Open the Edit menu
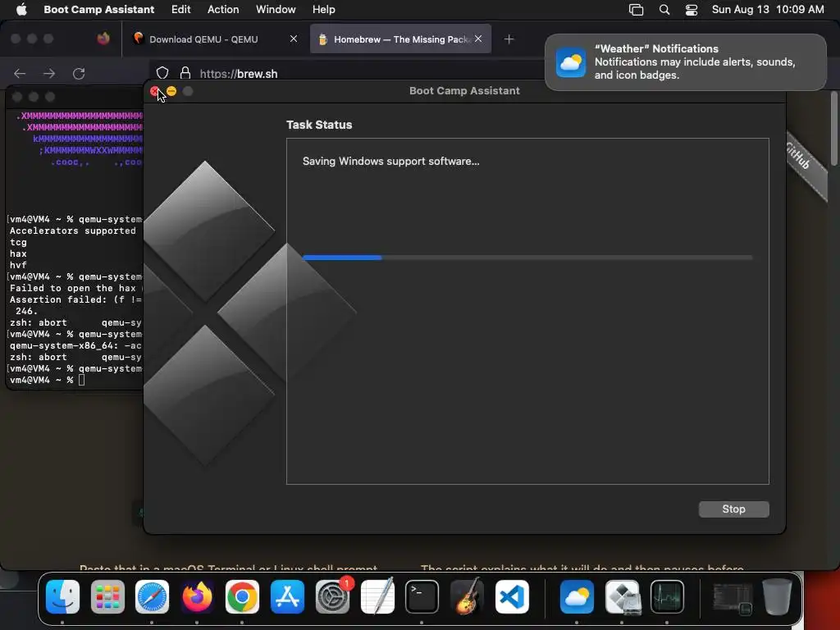 pyautogui.click(x=181, y=10)
